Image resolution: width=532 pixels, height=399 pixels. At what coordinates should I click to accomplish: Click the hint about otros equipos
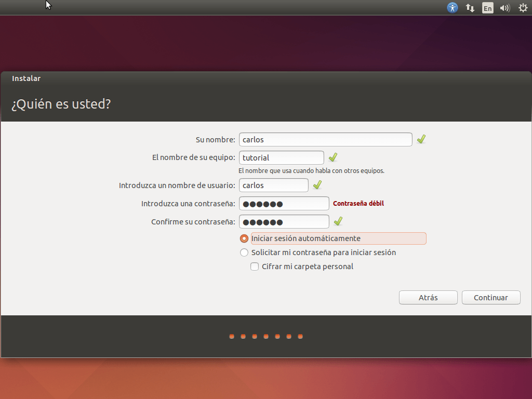click(x=311, y=170)
